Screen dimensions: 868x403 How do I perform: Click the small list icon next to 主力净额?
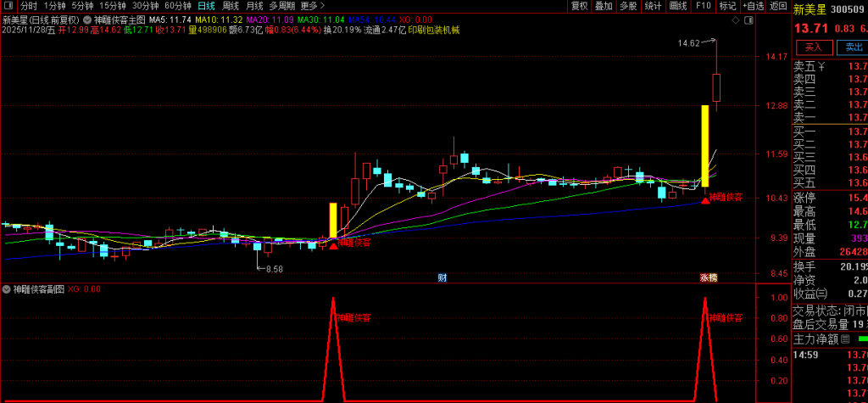(x=844, y=339)
